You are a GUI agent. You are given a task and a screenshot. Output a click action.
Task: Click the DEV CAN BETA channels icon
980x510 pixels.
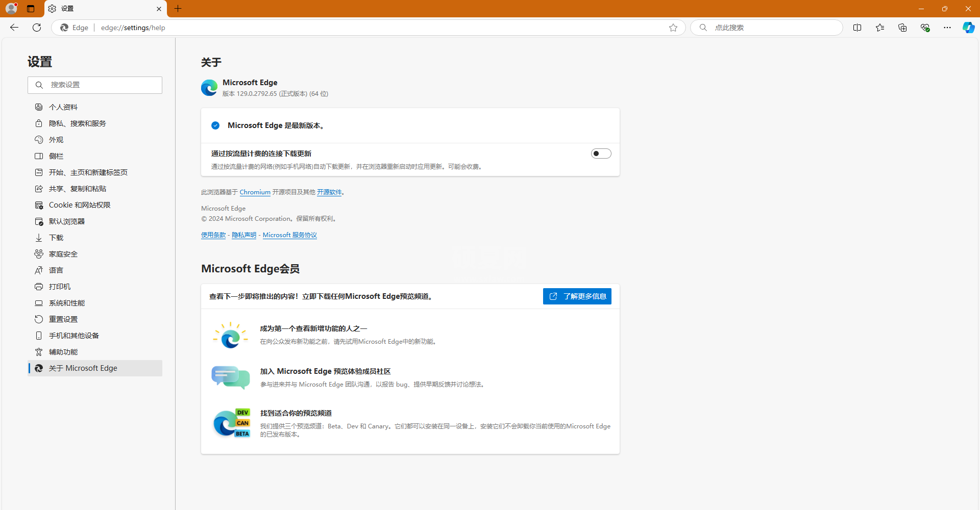tap(232, 423)
